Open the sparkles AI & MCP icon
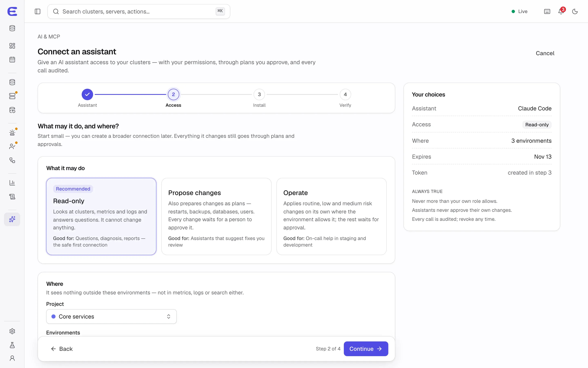Screen dimensions: 588x368 12,219
